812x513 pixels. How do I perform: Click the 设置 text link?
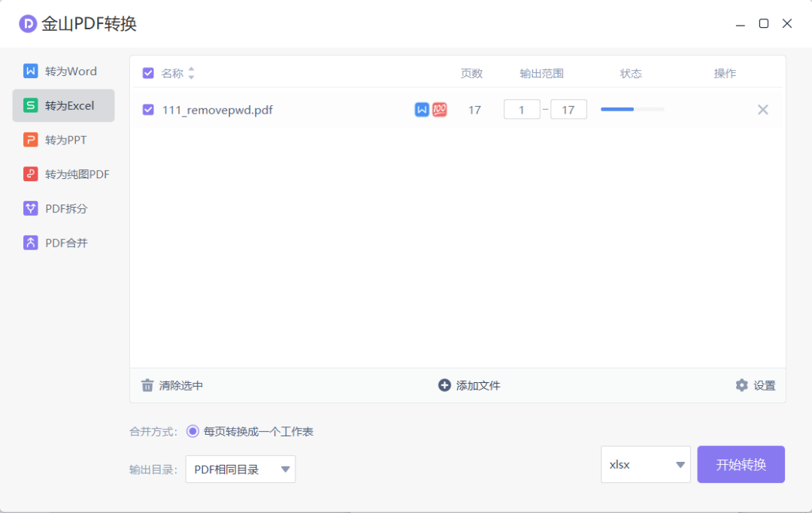(x=765, y=386)
